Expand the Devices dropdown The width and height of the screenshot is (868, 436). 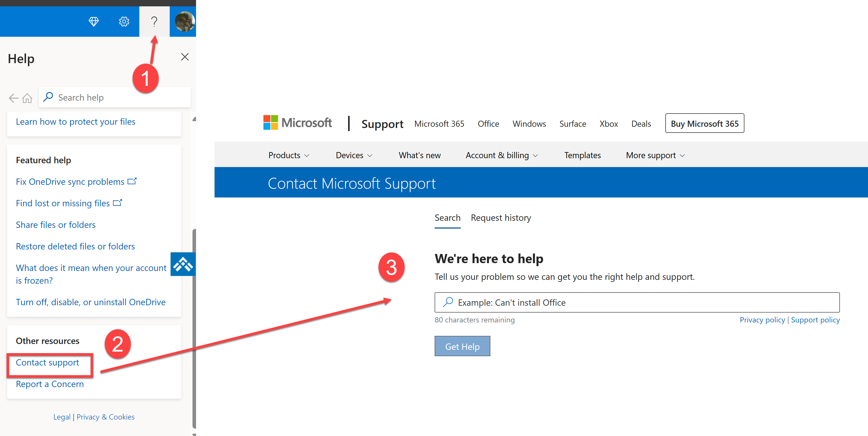point(354,155)
